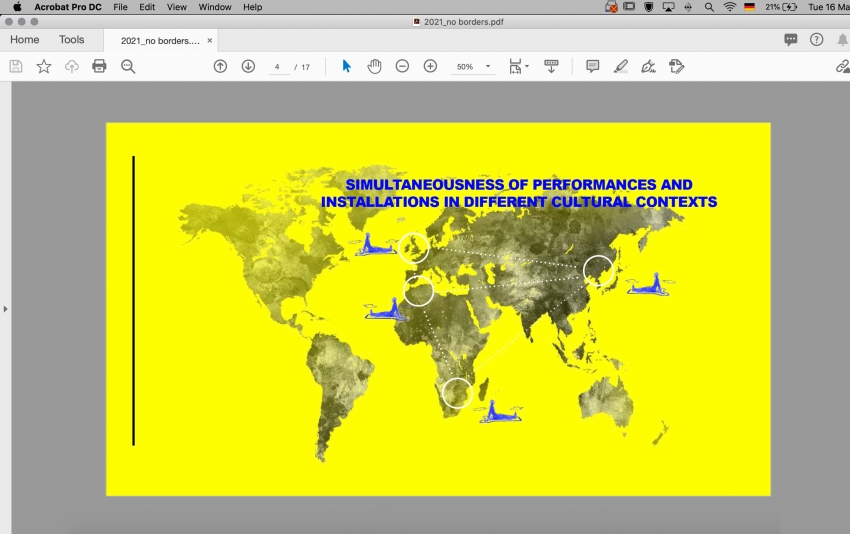The height and width of the screenshot is (534, 850).
Task: Expand the left navigation pane arrow
Action: point(5,309)
